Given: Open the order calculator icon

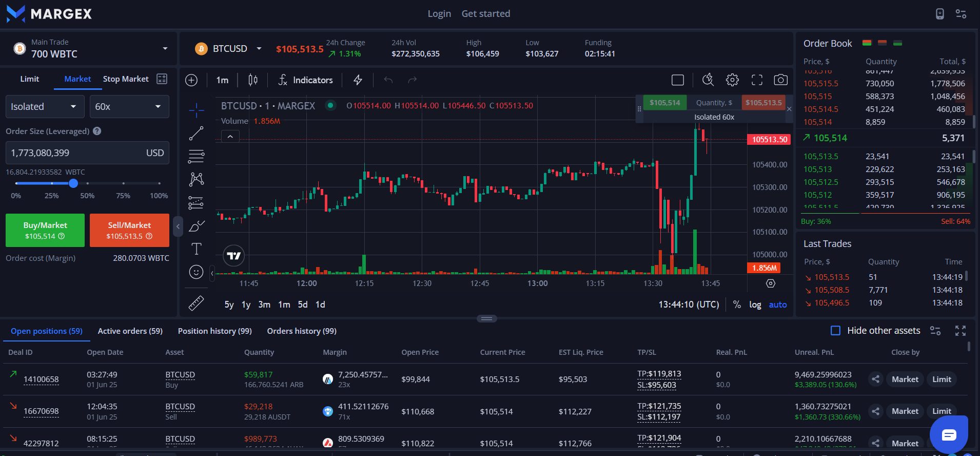Looking at the screenshot, I should (162, 79).
